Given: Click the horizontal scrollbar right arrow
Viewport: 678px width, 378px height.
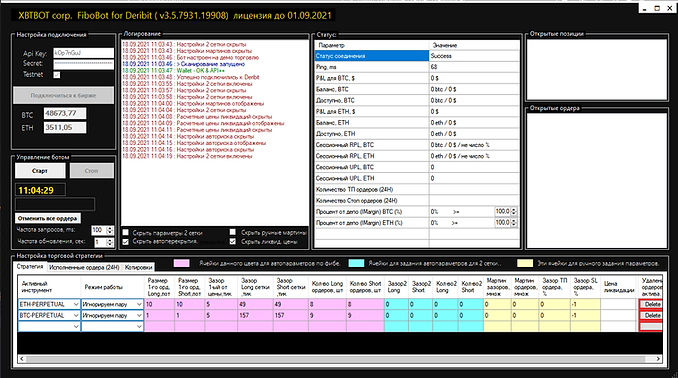Looking at the screenshot, I should tap(658, 359).
